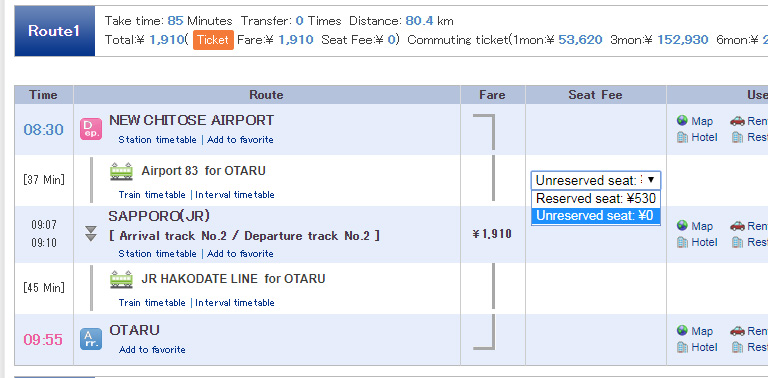Open Map globe icon for New Chitose Airport
The width and height of the screenshot is (768, 378).
[682, 120]
